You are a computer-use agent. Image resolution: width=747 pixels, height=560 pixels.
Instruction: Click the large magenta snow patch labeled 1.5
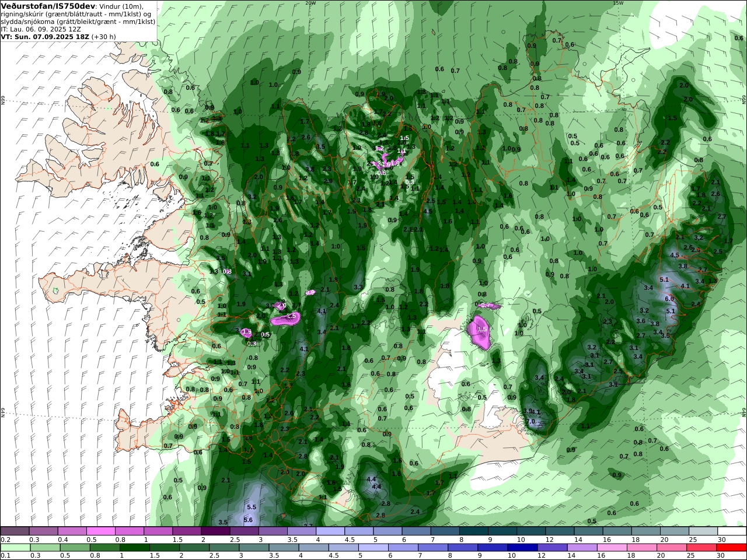pos(480,332)
